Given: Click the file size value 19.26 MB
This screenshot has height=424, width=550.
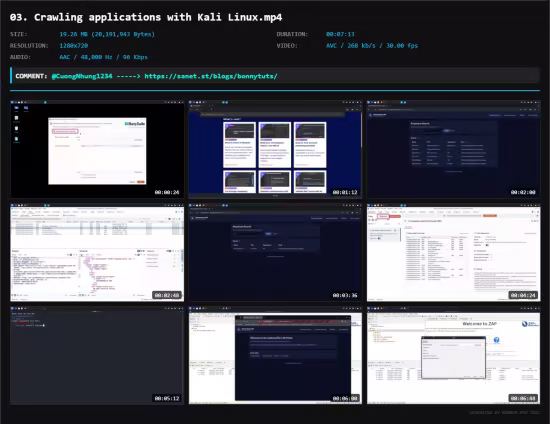Looking at the screenshot, I should pyautogui.click(x=107, y=34).
